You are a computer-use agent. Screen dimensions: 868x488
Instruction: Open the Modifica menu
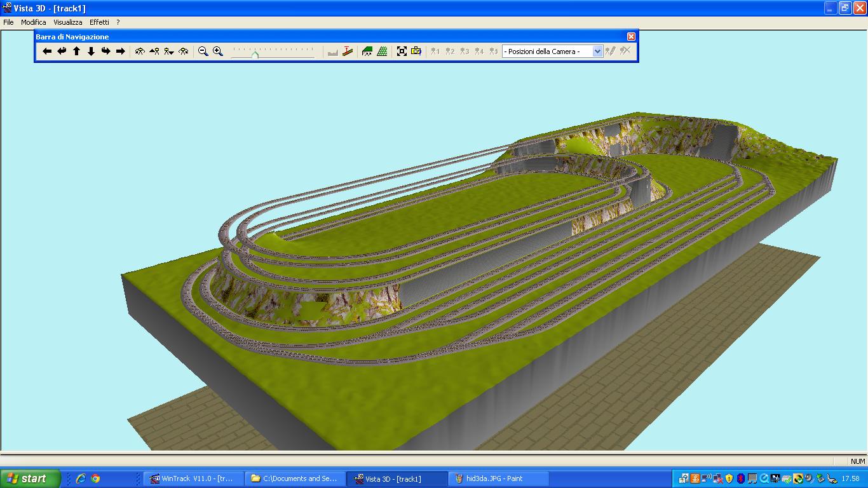tap(34, 22)
